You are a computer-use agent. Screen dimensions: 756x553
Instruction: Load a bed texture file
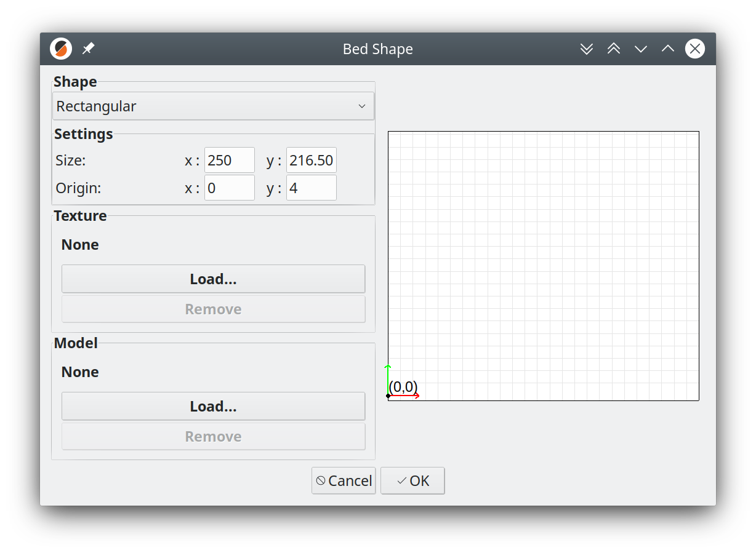point(213,279)
